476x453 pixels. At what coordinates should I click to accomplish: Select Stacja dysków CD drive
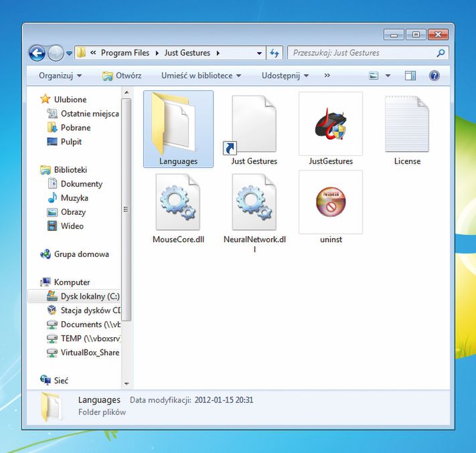tap(84, 310)
